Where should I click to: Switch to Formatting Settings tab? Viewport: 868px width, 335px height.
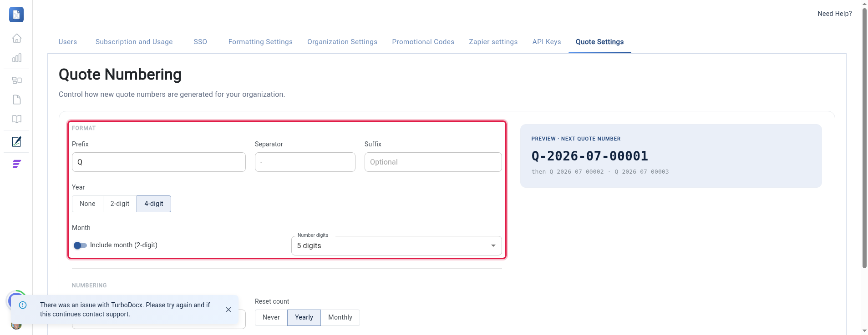tap(260, 42)
